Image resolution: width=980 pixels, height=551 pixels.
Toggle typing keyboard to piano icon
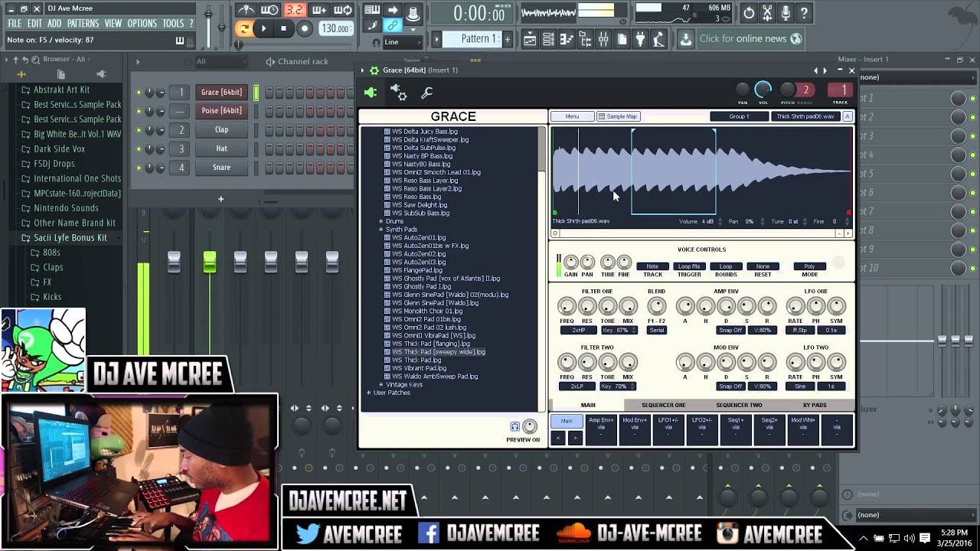coord(372,10)
